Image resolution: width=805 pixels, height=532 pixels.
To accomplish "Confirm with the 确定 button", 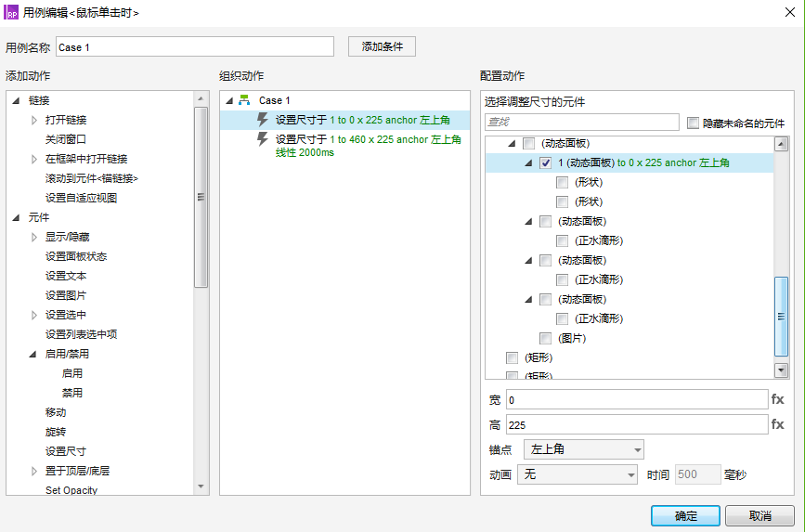I will point(685,515).
